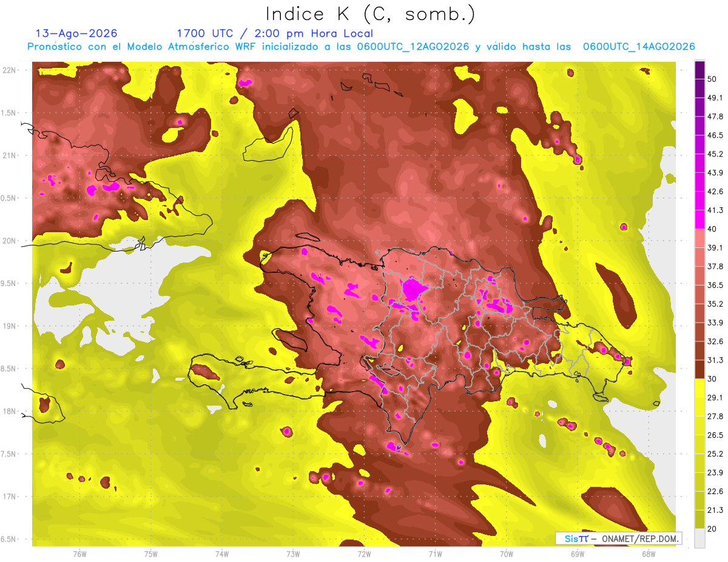Click the '49.1' legend value
This screenshot has width=728, height=562.
tap(715, 98)
